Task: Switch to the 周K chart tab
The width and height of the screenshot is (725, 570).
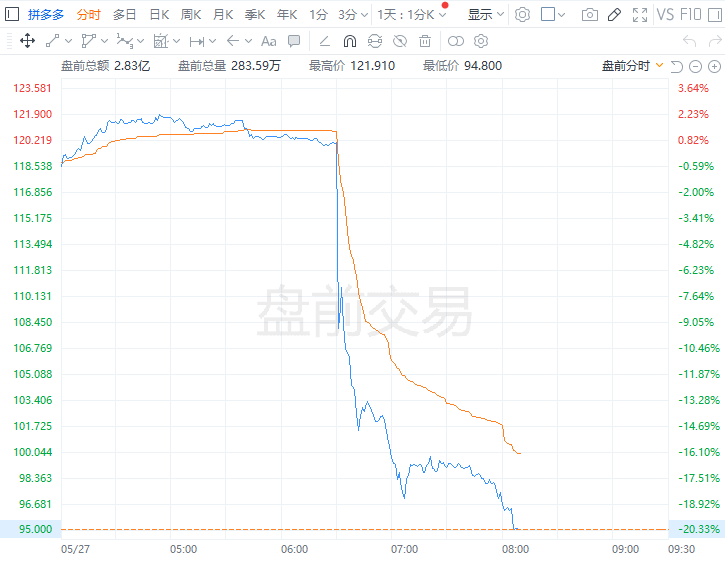Action: pyautogui.click(x=190, y=15)
